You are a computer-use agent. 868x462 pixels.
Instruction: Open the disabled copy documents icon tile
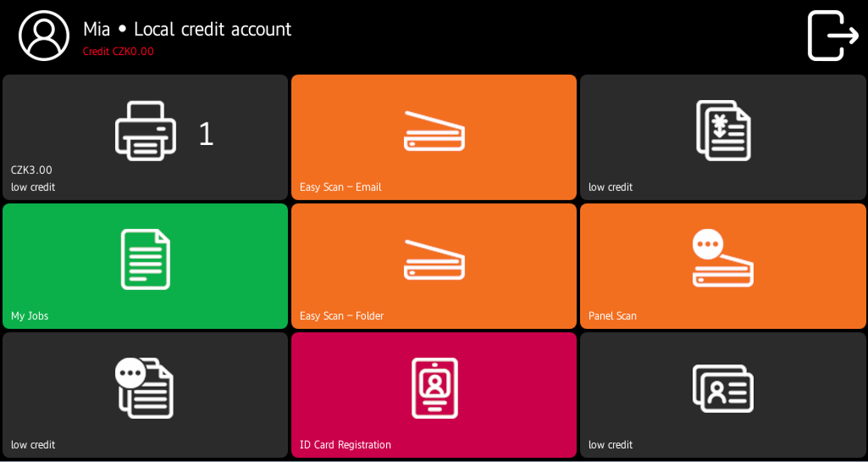coord(723,131)
